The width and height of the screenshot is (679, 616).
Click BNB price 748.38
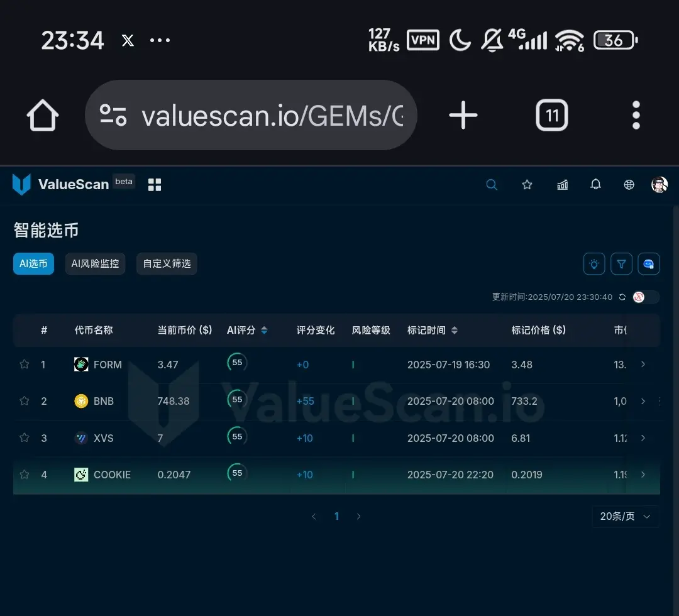pyautogui.click(x=174, y=401)
